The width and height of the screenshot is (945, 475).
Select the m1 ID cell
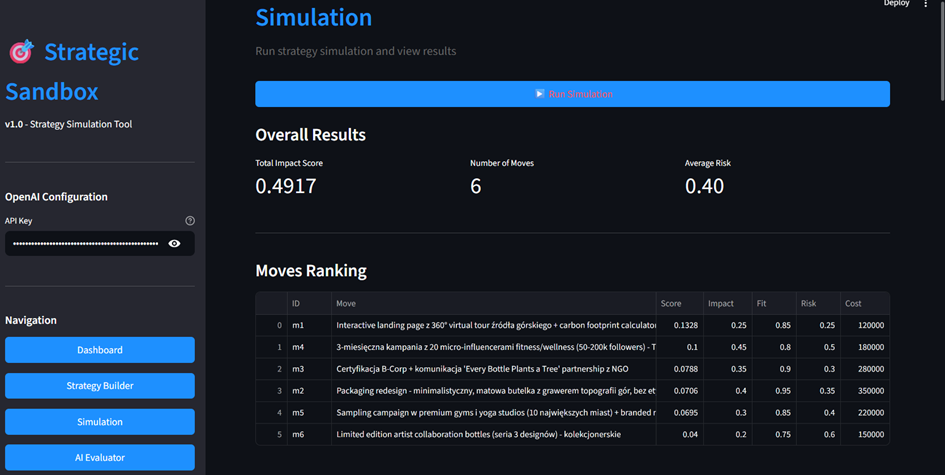pos(309,326)
